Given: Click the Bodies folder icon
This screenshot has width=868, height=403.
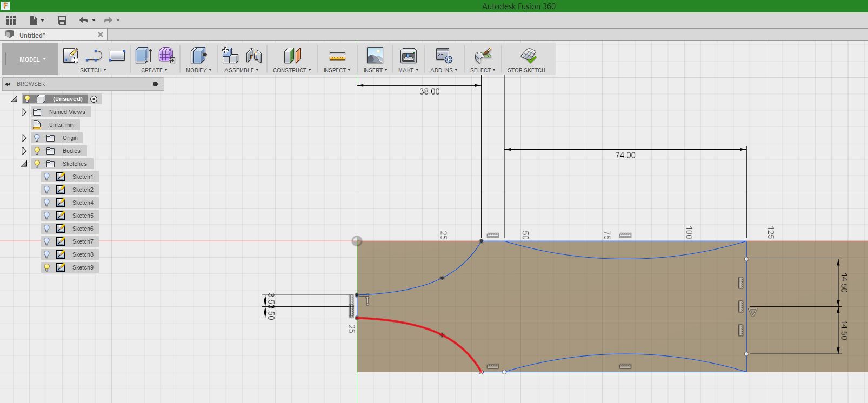Looking at the screenshot, I should point(51,151).
